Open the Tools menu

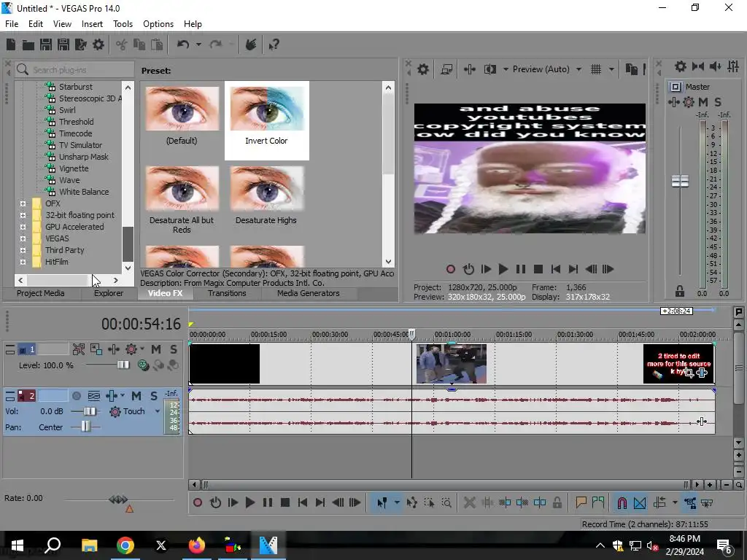[x=123, y=24]
